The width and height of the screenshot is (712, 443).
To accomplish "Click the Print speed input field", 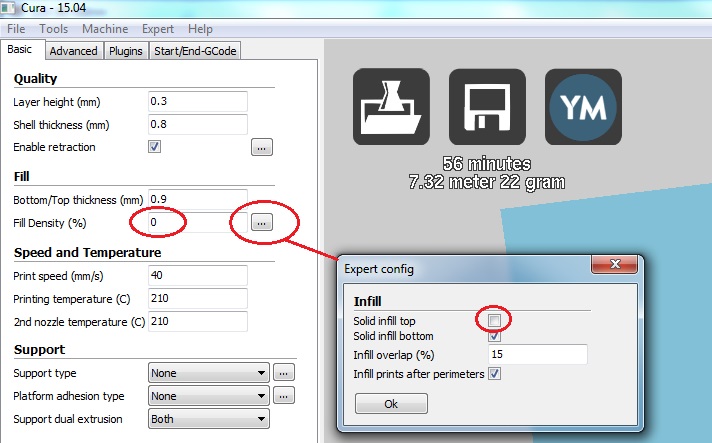I will coord(198,276).
